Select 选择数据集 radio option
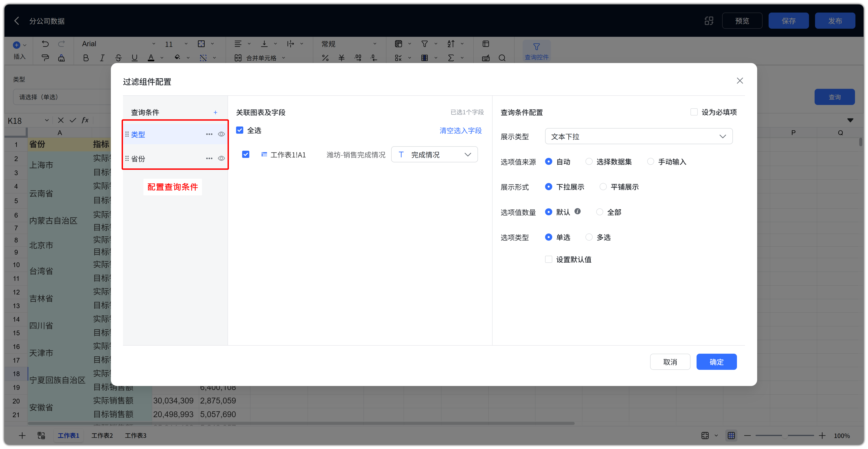The height and width of the screenshot is (449, 868). click(x=589, y=161)
